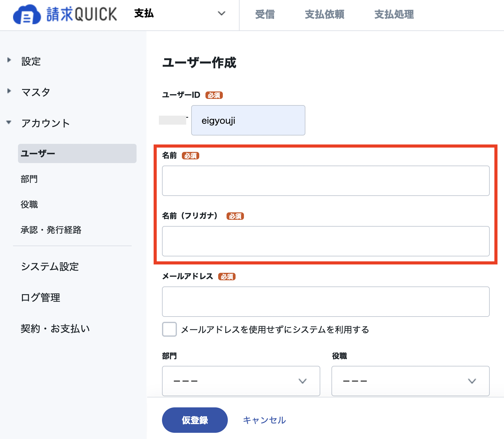Switch to the 支払処理 tab
The width and height of the screenshot is (504, 439).
(394, 14)
